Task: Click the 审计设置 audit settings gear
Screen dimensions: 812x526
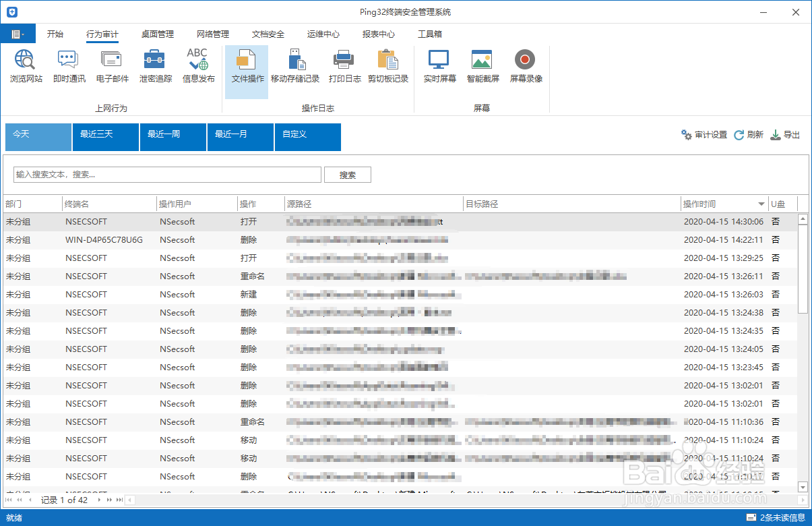Action: [704, 135]
